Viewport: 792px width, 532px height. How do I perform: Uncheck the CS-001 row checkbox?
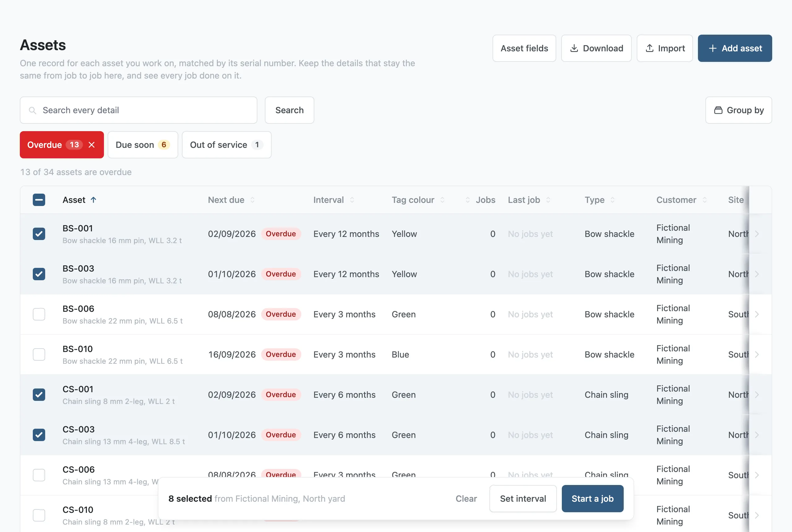click(x=39, y=395)
